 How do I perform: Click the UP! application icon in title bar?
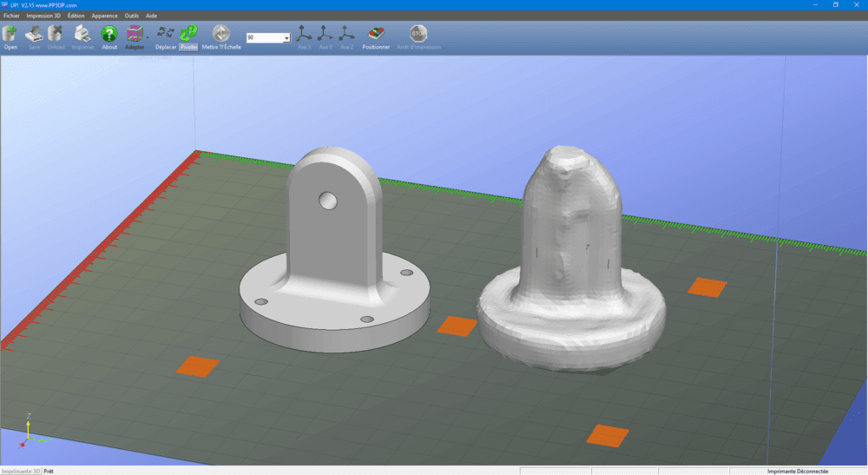point(5,5)
